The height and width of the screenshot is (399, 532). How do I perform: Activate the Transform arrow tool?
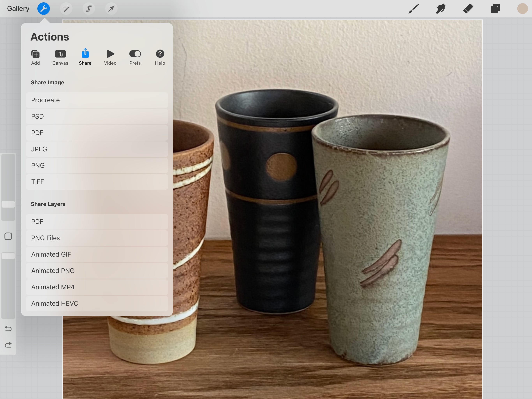[111, 9]
